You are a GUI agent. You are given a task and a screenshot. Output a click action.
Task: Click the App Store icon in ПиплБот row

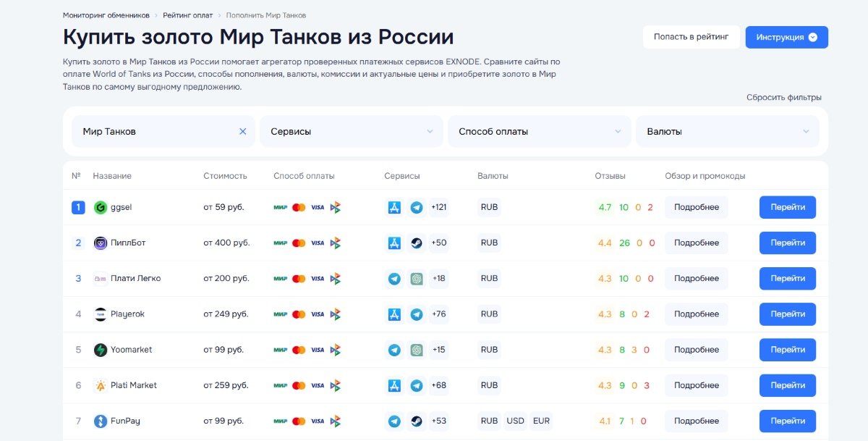click(394, 243)
